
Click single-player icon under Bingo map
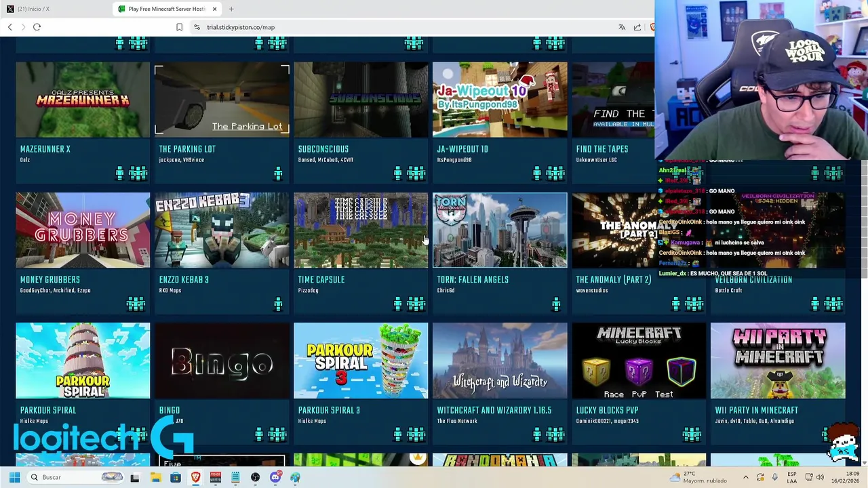coord(259,434)
